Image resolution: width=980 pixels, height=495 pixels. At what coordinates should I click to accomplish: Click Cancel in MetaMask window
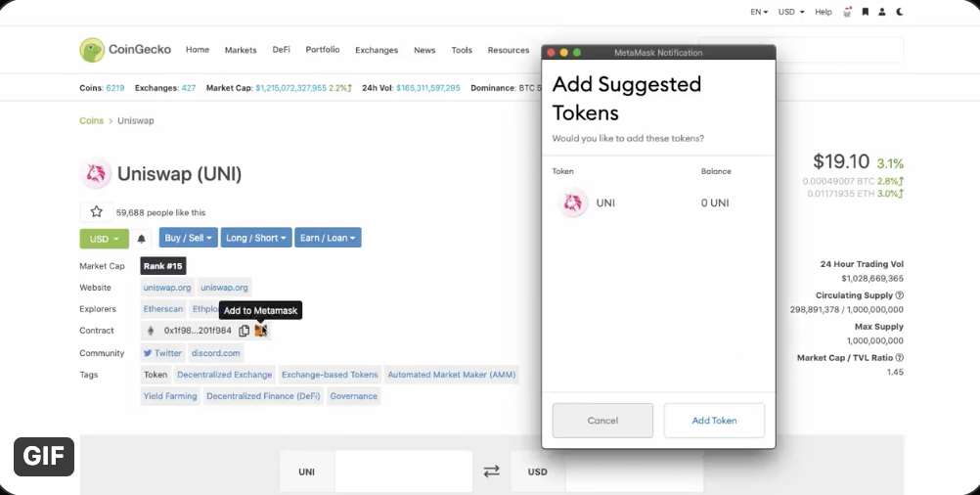602,421
